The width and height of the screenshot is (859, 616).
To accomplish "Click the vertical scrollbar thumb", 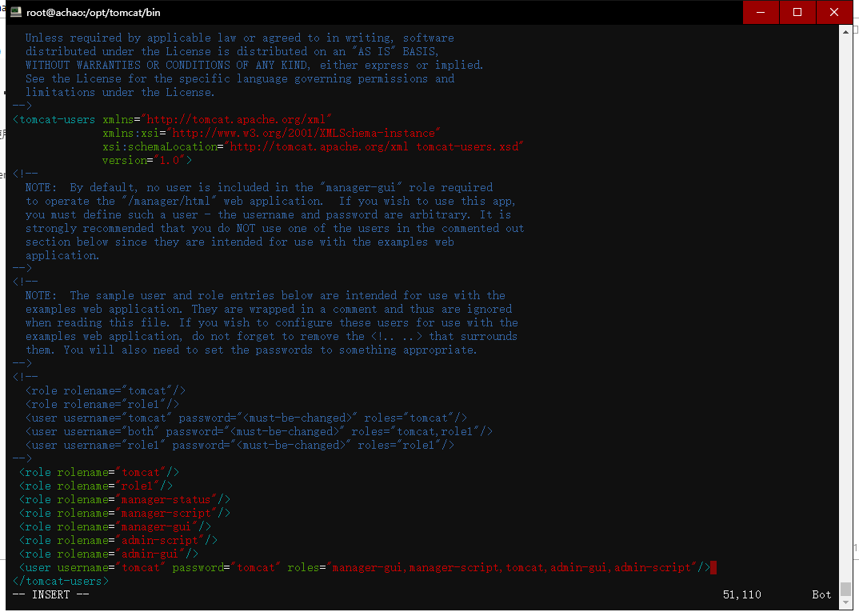I will 845,590.
